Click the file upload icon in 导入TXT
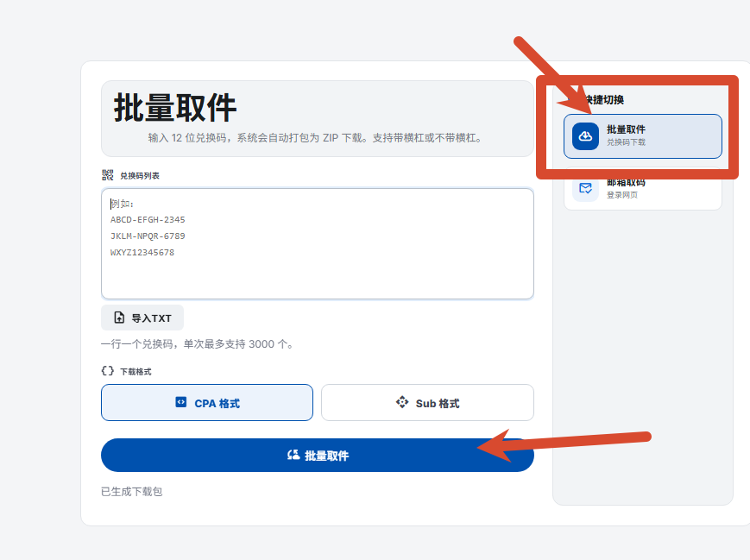The image size is (750, 560). pyautogui.click(x=119, y=318)
